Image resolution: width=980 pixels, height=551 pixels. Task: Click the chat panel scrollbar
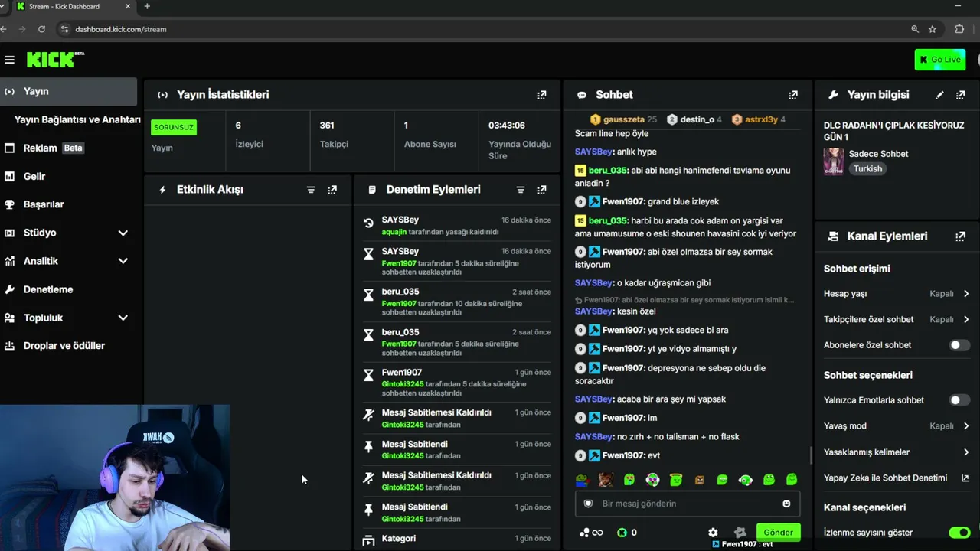pyautogui.click(x=812, y=455)
